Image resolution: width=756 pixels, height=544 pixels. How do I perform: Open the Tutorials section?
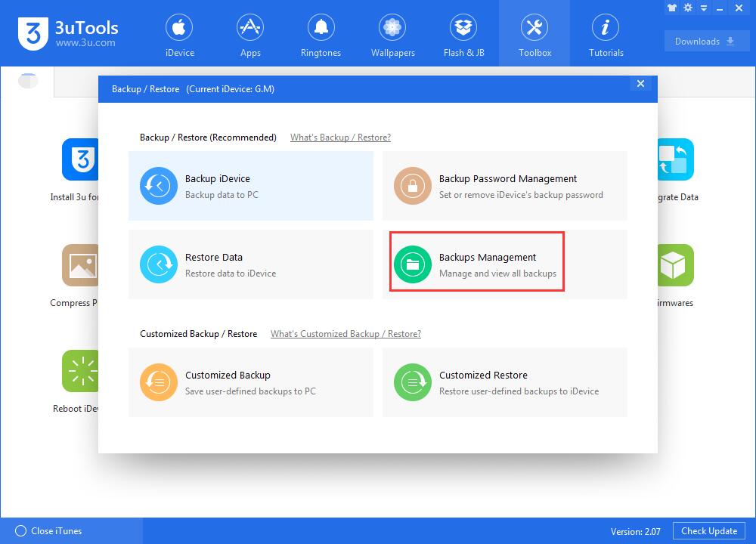[606, 34]
